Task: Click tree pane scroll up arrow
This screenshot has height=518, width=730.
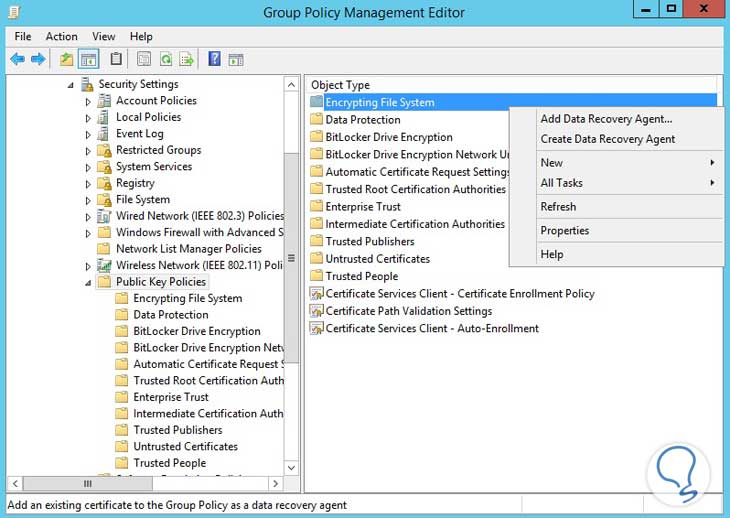Action: (x=291, y=85)
